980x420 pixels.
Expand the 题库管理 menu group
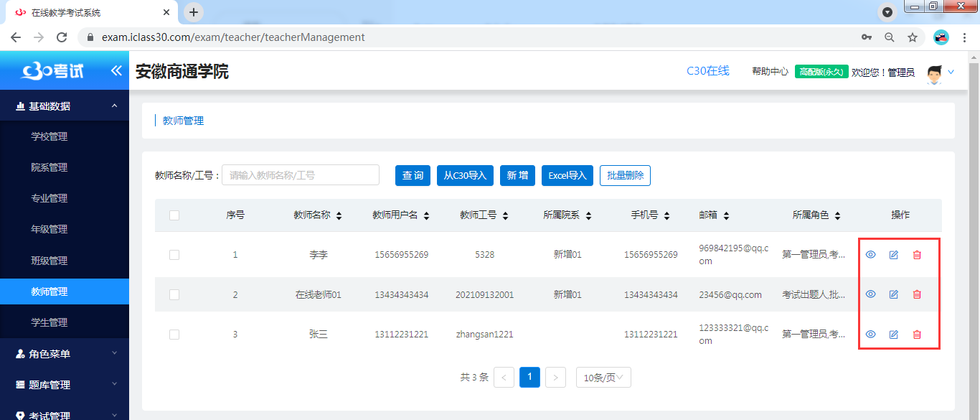point(65,385)
